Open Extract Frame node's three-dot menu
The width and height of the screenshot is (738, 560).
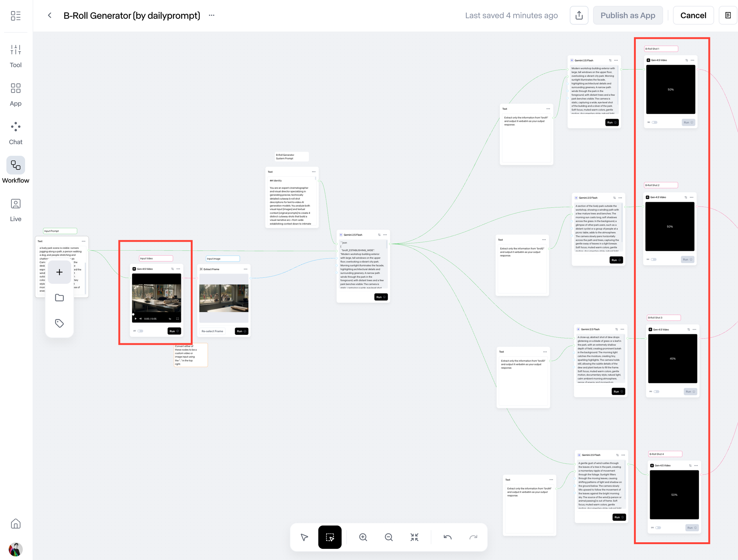pos(245,269)
